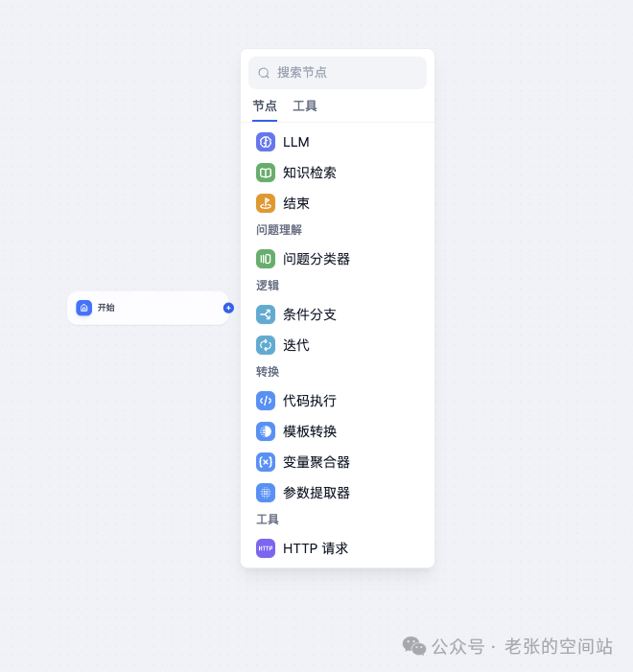Click the LLM node icon
This screenshot has width=633, height=672.
266,142
